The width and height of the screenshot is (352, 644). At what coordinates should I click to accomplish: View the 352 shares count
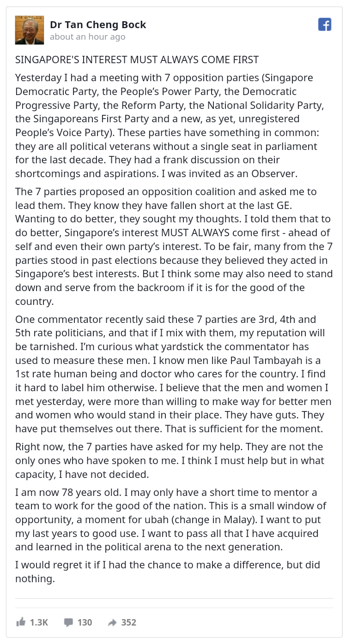click(x=128, y=622)
